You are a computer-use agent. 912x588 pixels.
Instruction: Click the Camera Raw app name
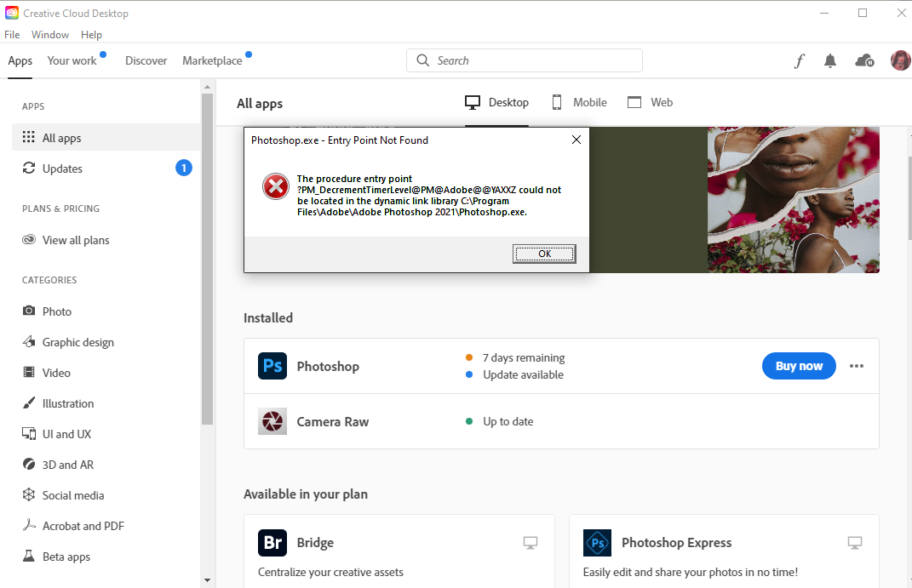click(x=333, y=422)
